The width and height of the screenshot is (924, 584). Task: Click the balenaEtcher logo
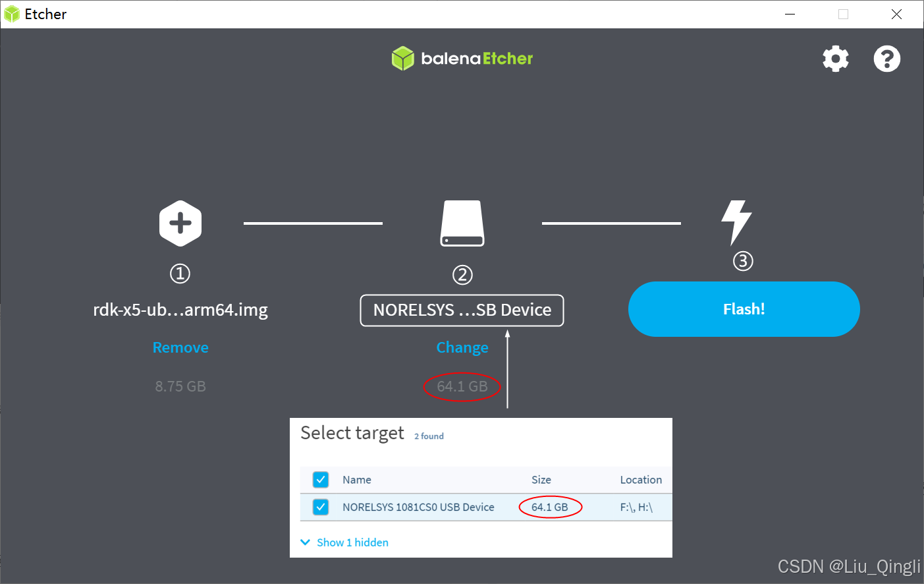click(x=462, y=59)
